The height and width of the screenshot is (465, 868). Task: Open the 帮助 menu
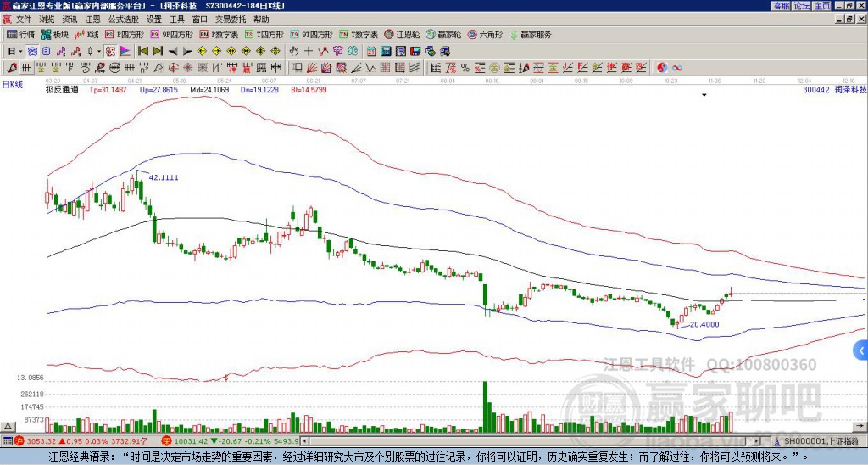[261, 20]
